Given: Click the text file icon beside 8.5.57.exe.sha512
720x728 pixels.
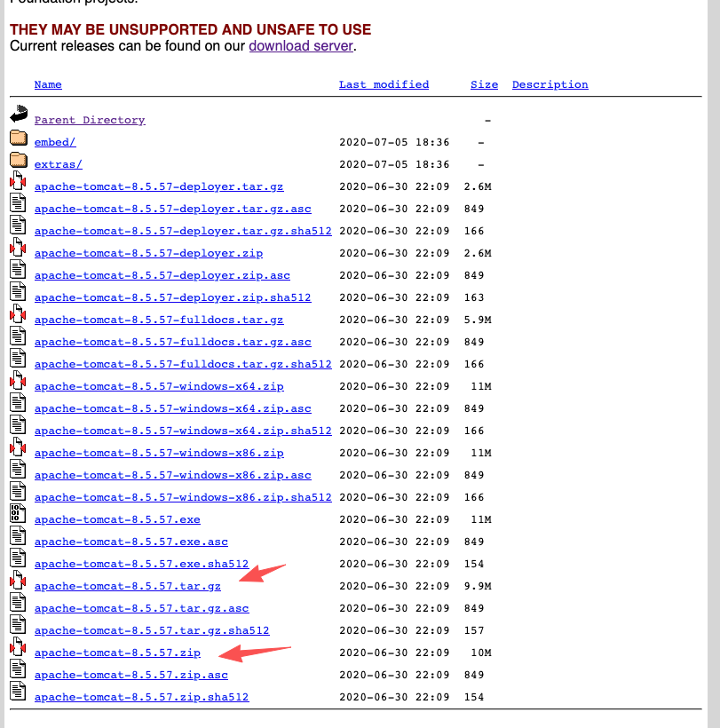Looking at the screenshot, I should tap(18, 558).
